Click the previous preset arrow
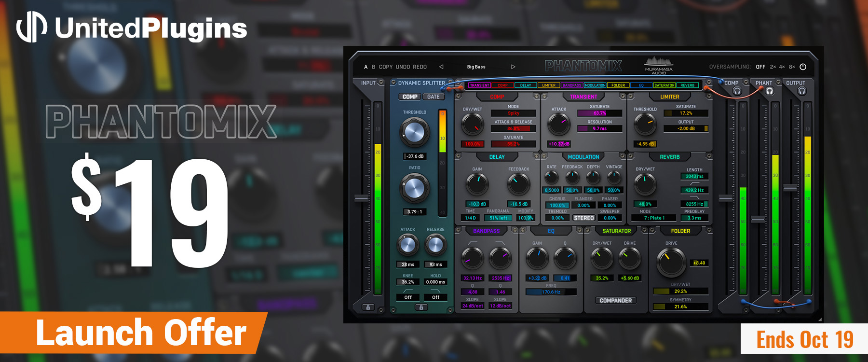 tap(441, 67)
